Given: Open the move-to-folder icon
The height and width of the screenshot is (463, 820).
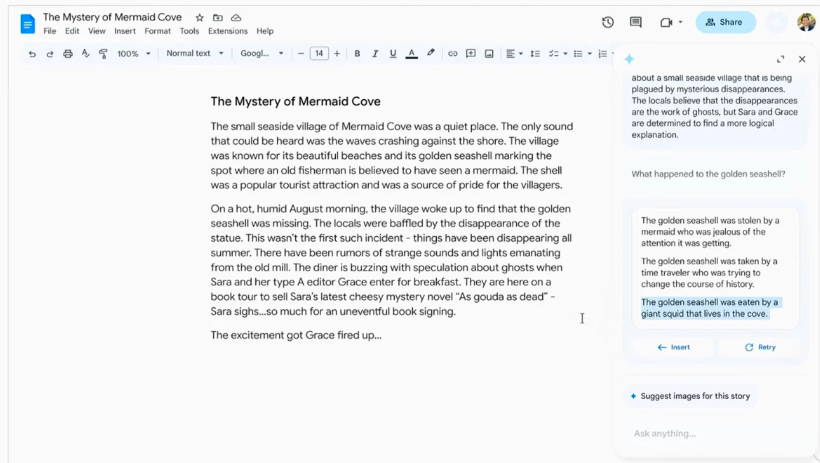Looking at the screenshot, I should pos(218,18).
